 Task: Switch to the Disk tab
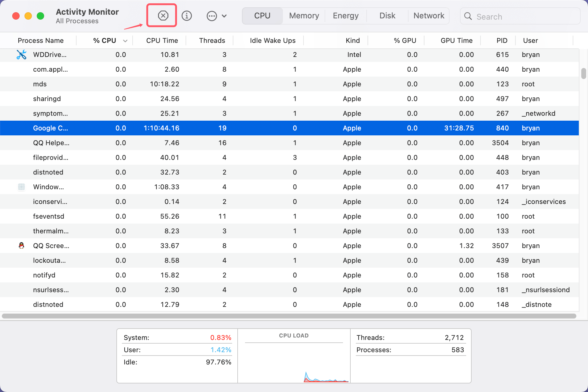tap(387, 15)
